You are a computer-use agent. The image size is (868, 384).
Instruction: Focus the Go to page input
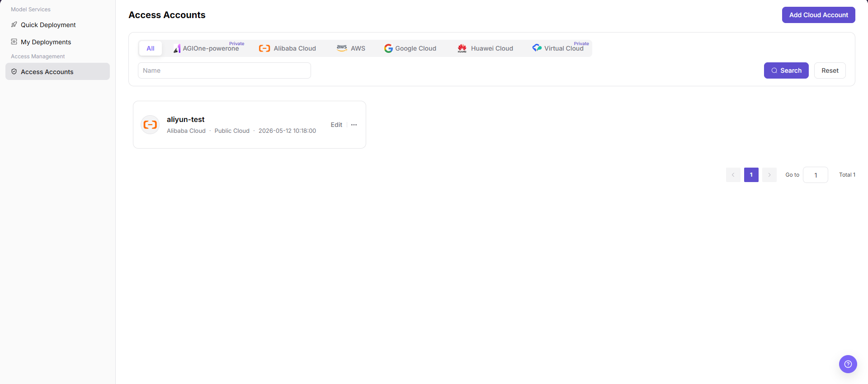(x=815, y=175)
